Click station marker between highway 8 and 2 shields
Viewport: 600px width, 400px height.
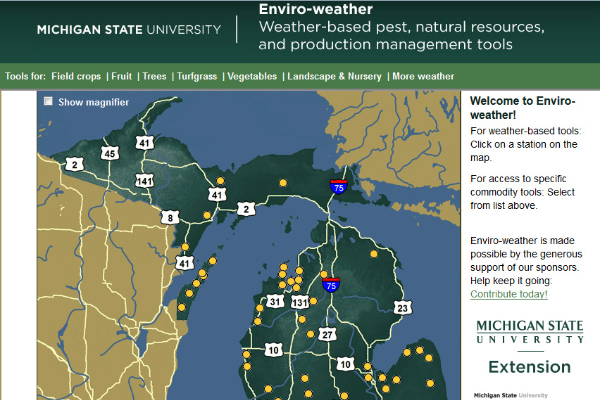[207, 215]
